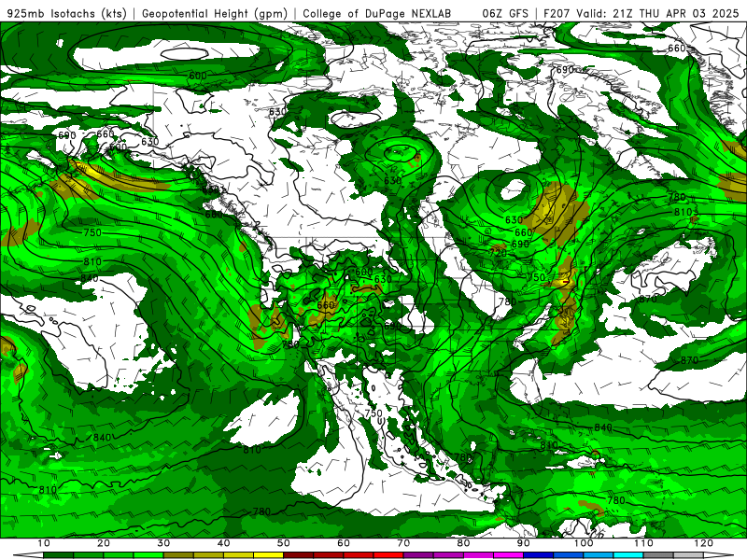Click the 40 label on the color scale
The width and height of the screenshot is (747, 560).
[x=223, y=543]
